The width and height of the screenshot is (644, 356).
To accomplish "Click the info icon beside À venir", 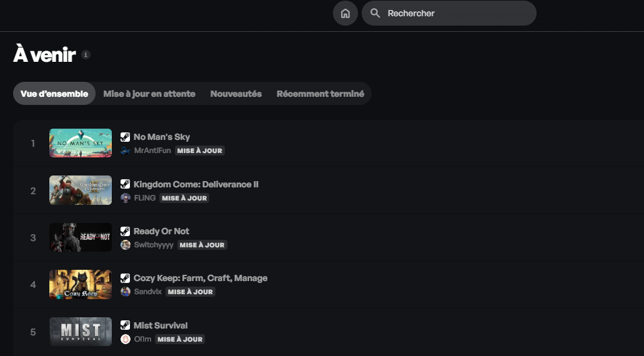I will [86, 55].
